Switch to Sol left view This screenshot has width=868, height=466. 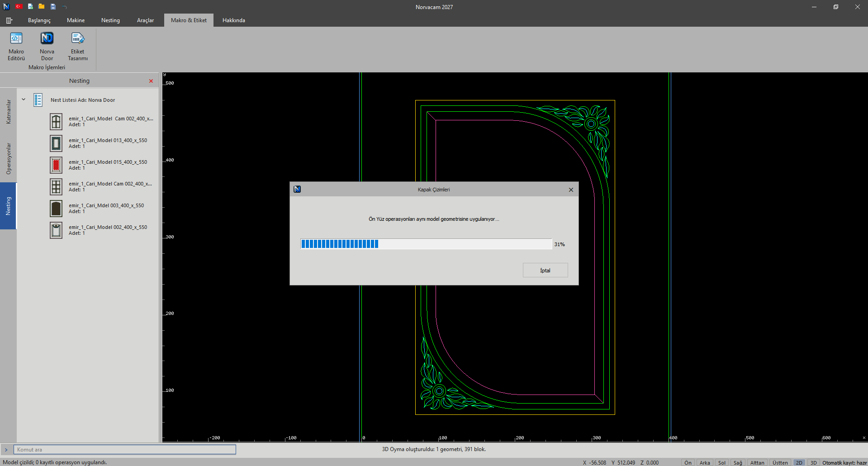(x=722, y=462)
